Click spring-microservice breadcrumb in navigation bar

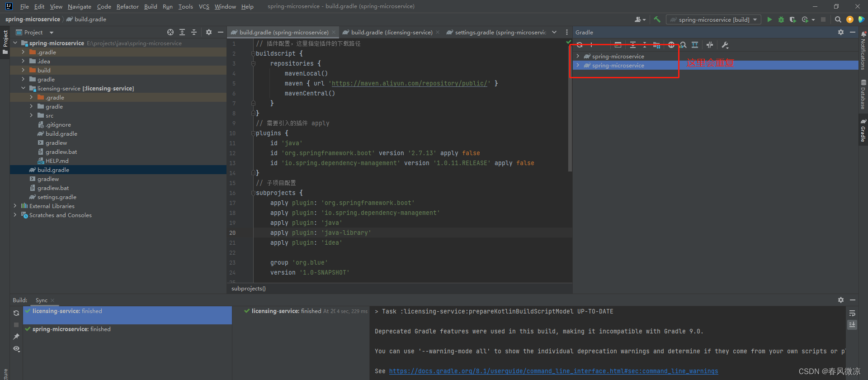(x=33, y=19)
